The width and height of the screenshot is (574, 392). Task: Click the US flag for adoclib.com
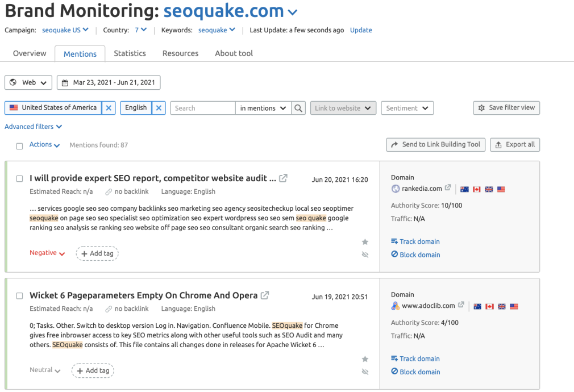(514, 306)
